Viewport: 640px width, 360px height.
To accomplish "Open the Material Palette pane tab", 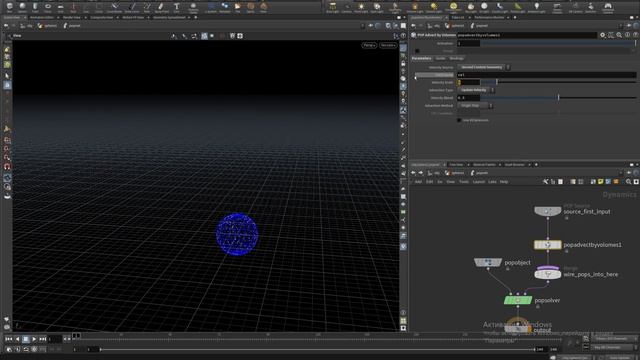I will pyautogui.click(x=484, y=164).
